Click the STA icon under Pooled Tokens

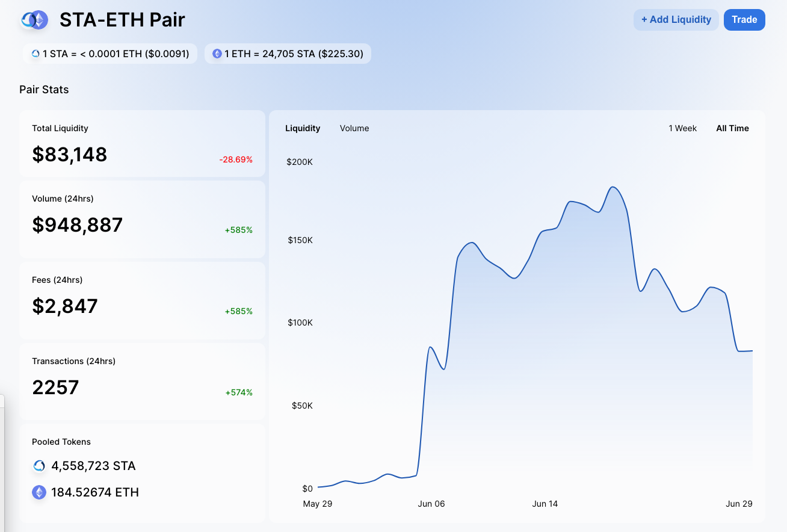point(39,466)
